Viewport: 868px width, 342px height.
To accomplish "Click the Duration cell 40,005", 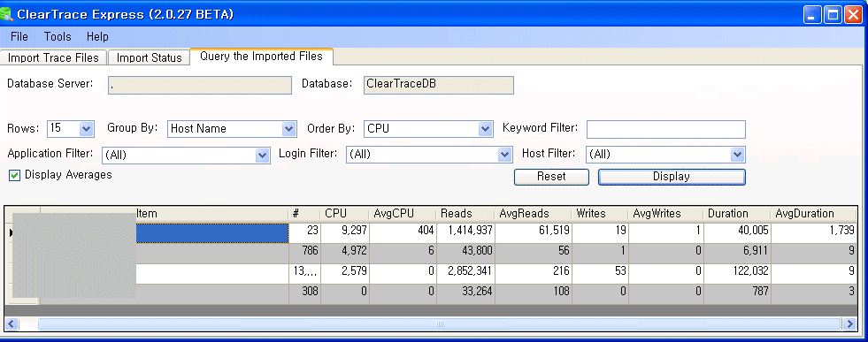I will pyautogui.click(x=737, y=232).
